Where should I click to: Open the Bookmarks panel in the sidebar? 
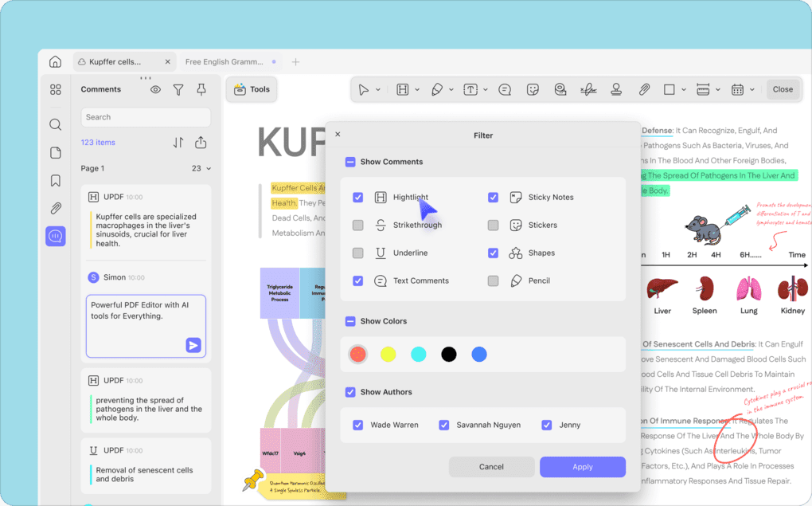[55, 181]
